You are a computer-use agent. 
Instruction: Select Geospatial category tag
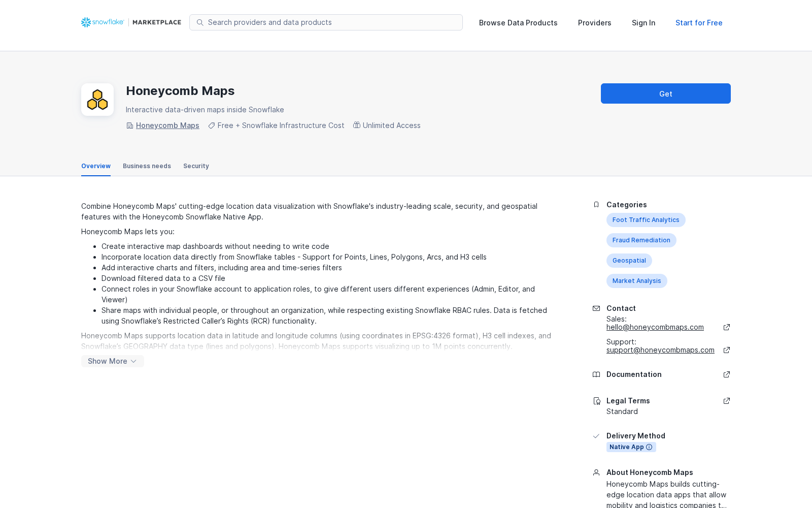tap(629, 261)
